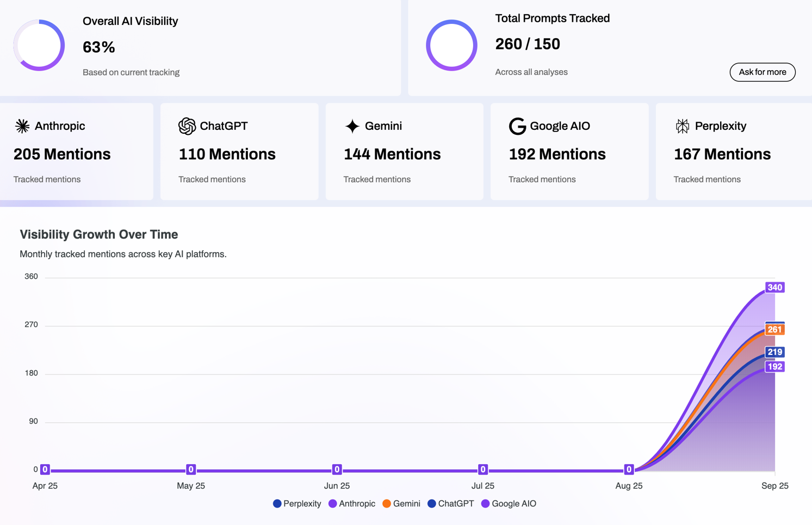
Task: Toggle Anthropic series in chart legend
Action: 352,504
